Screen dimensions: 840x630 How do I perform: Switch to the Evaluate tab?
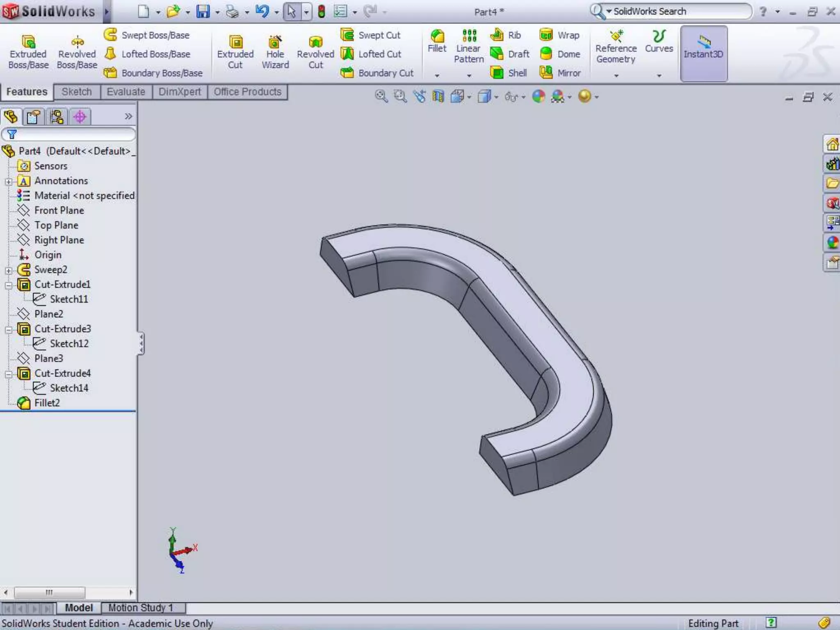click(x=126, y=92)
